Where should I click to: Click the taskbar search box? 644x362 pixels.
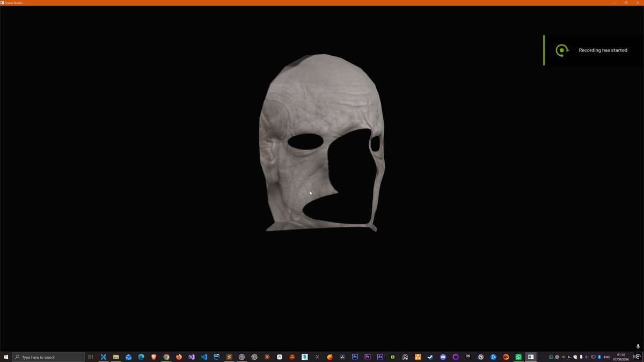pyautogui.click(x=48, y=357)
